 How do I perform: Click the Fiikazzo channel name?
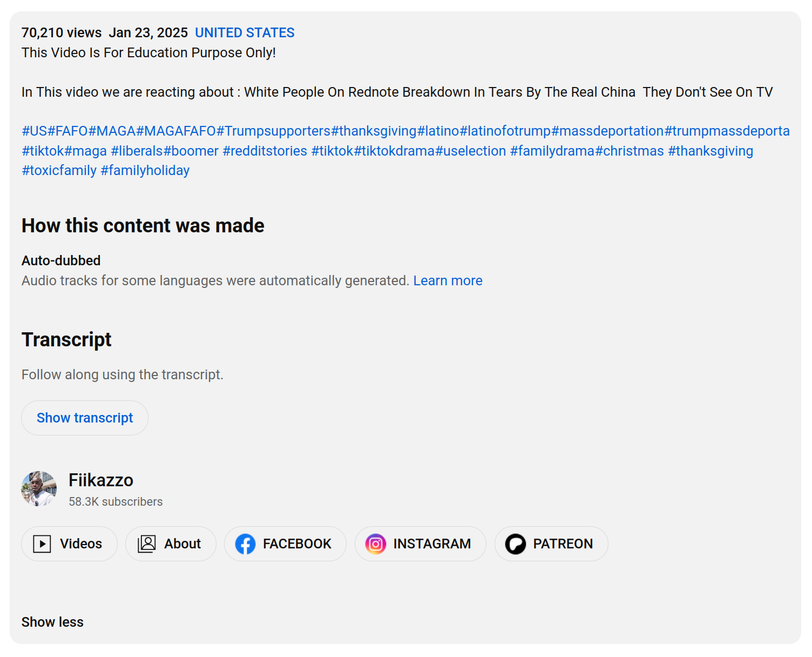click(101, 480)
